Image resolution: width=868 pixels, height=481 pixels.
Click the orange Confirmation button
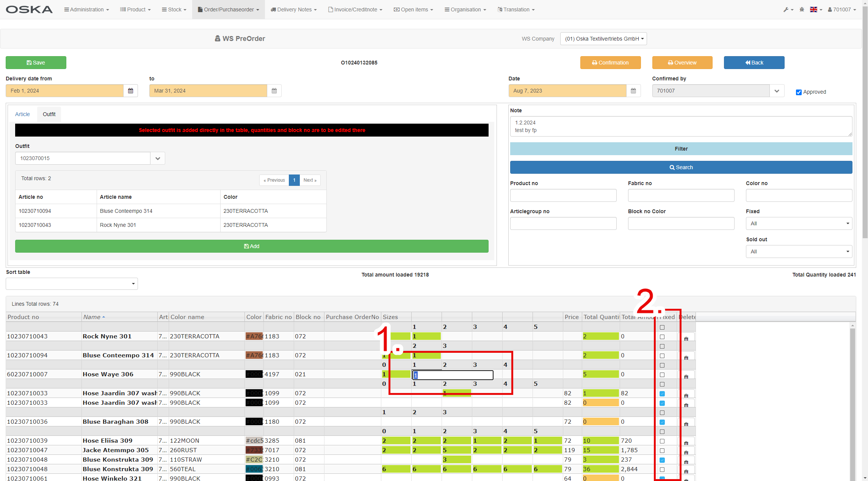pyautogui.click(x=610, y=63)
